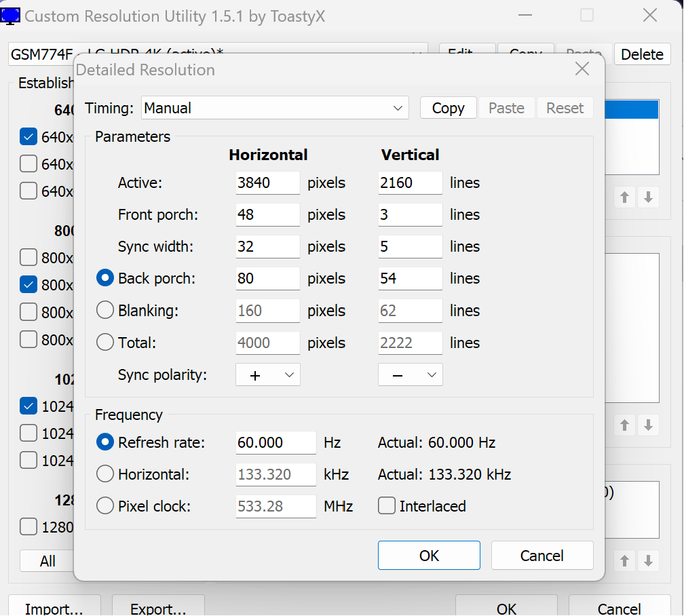The height and width of the screenshot is (616, 684).
Task: Enable the Interlaced checkbox
Action: pos(387,506)
